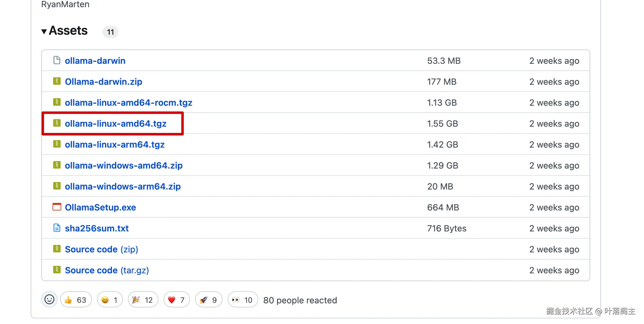Viewport: 644px width, 324px height.
Task: Open the sha256sum.txt checksum file
Action: [x=97, y=228]
